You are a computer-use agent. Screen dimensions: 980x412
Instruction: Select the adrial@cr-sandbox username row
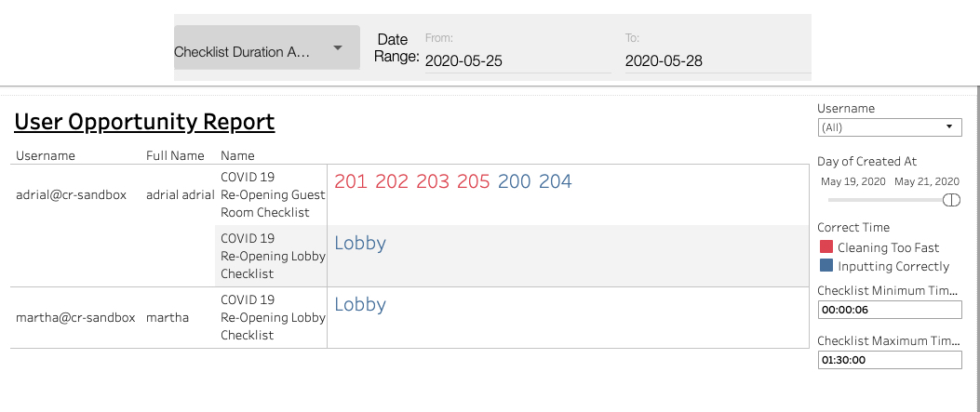click(74, 195)
